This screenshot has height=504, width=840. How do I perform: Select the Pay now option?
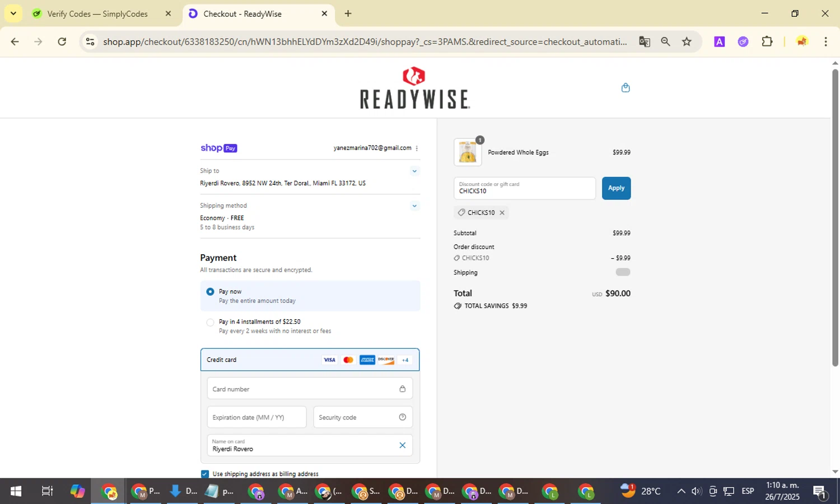coord(210,292)
